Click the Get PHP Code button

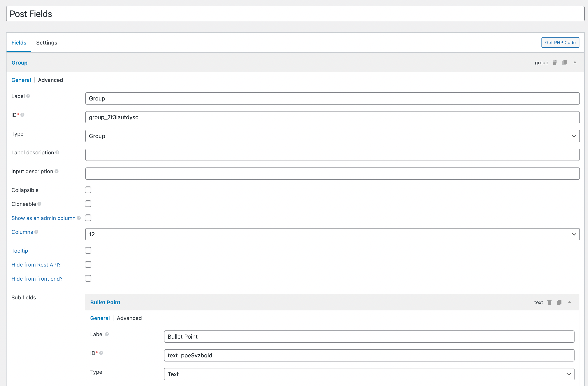pyautogui.click(x=560, y=42)
